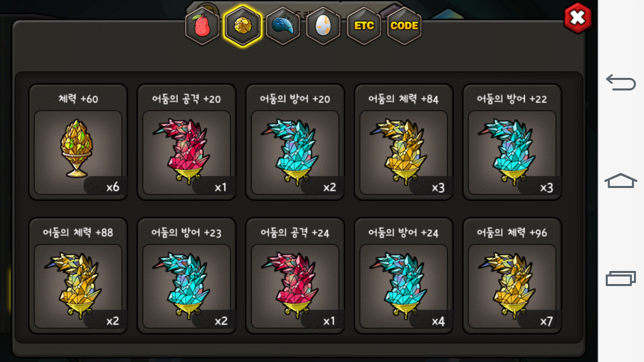Pick the red 어둠의 공격 +24 crystal
This screenshot has width=644, height=362.
(295, 276)
